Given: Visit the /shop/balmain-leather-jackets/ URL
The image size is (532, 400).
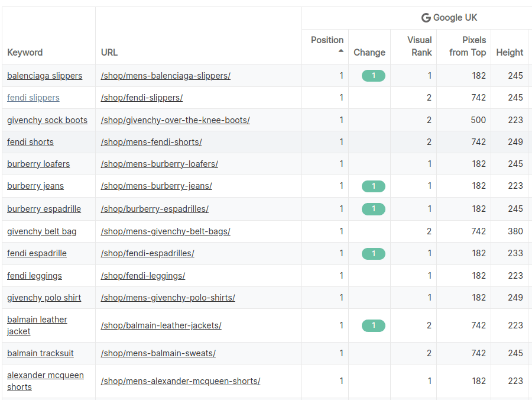Looking at the screenshot, I should [x=161, y=325].
